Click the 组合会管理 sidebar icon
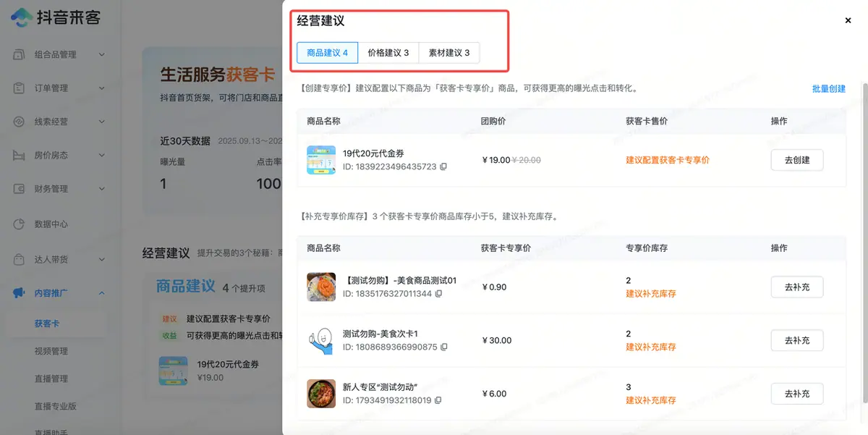This screenshot has width=868, height=435. click(x=20, y=54)
